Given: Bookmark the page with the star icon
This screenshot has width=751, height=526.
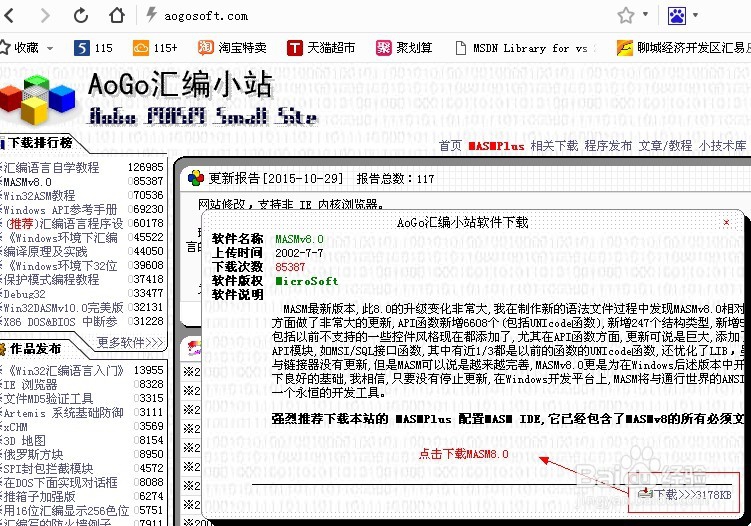Looking at the screenshot, I should [x=626, y=15].
